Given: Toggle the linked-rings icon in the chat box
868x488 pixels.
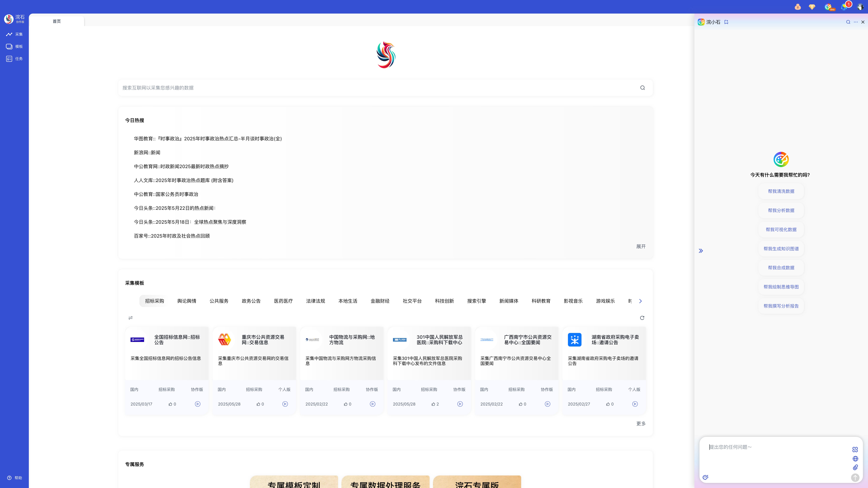Looking at the screenshot, I should [855, 450].
